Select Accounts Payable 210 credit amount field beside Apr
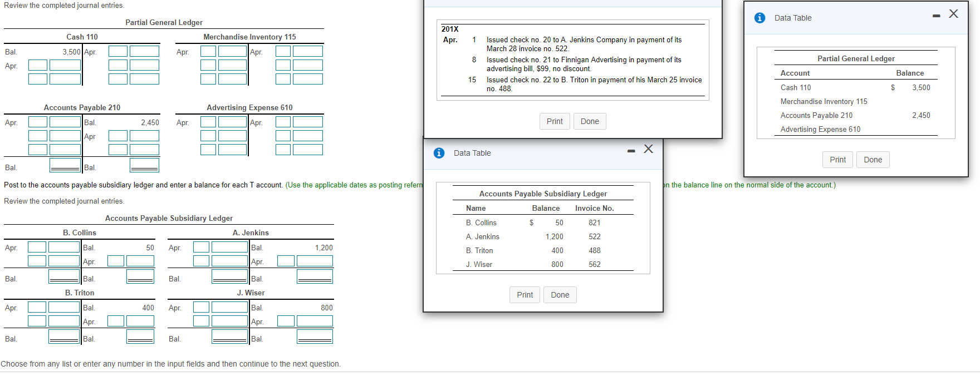The image size is (980, 376). pyautogui.click(x=144, y=136)
